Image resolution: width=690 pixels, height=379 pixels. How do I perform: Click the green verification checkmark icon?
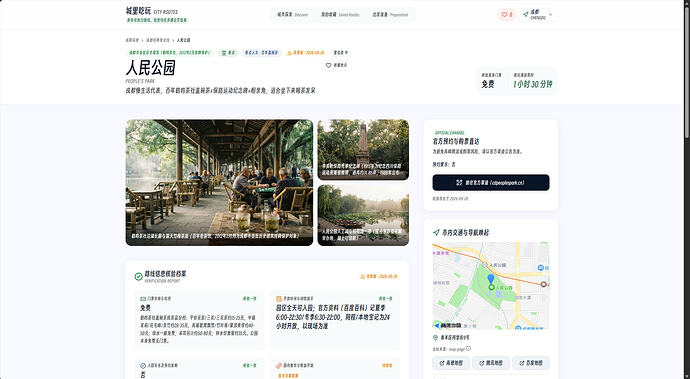point(138,276)
